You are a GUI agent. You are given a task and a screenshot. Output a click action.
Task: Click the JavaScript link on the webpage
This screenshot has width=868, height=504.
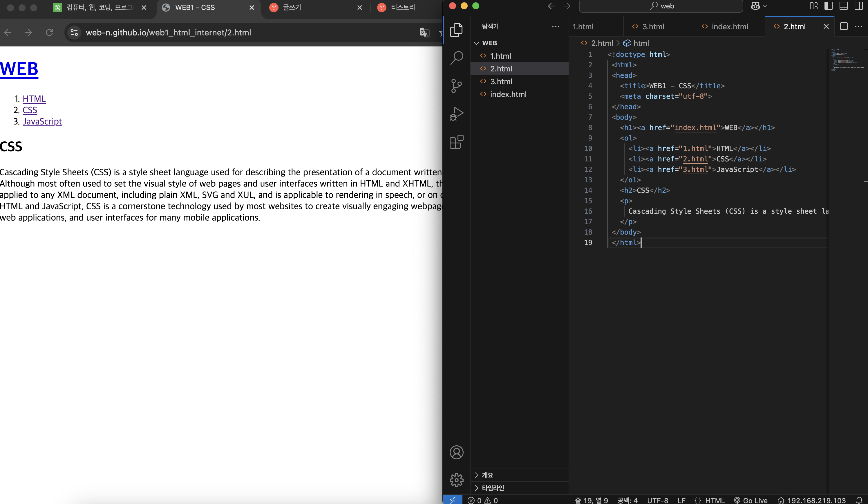[42, 121]
